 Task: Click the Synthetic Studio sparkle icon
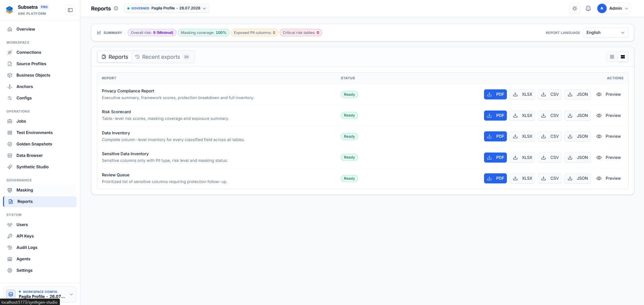pyautogui.click(x=10, y=167)
